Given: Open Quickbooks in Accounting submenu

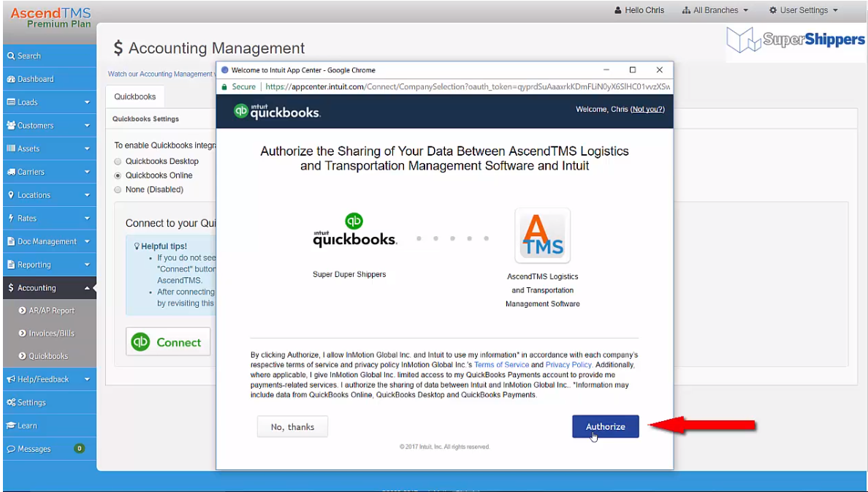Looking at the screenshot, I should click(49, 356).
